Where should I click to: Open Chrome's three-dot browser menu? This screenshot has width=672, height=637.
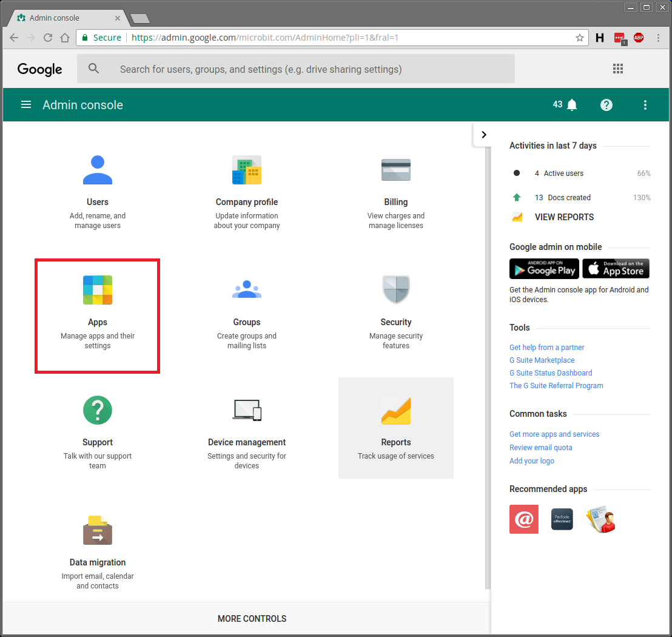click(658, 38)
